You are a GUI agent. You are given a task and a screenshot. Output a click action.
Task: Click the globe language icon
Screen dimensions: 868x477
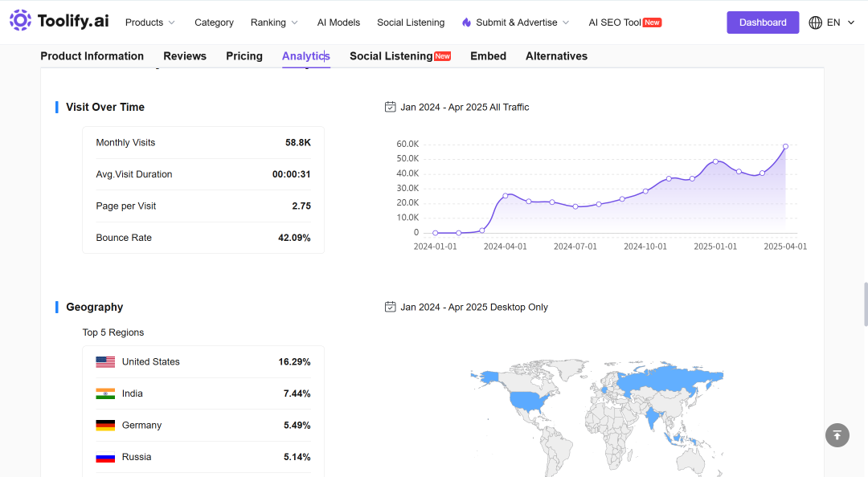pos(816,22)
